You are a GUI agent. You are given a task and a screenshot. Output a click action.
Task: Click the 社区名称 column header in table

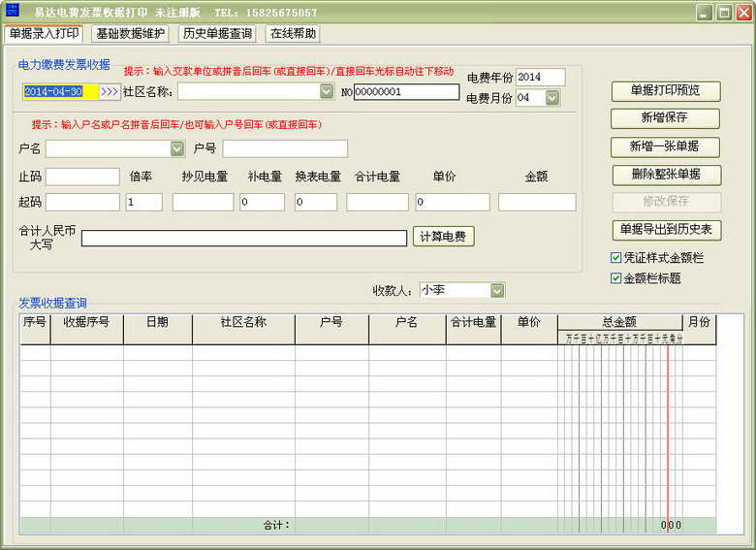pos(243,322)
